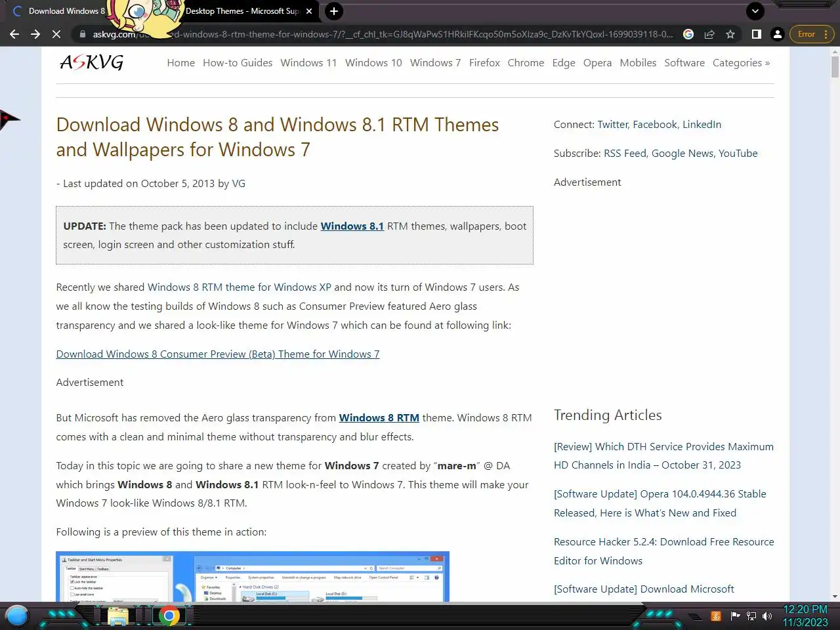840x630 pixels.
Task: Open the Windows 10 menu item
Action: point(373,63)
